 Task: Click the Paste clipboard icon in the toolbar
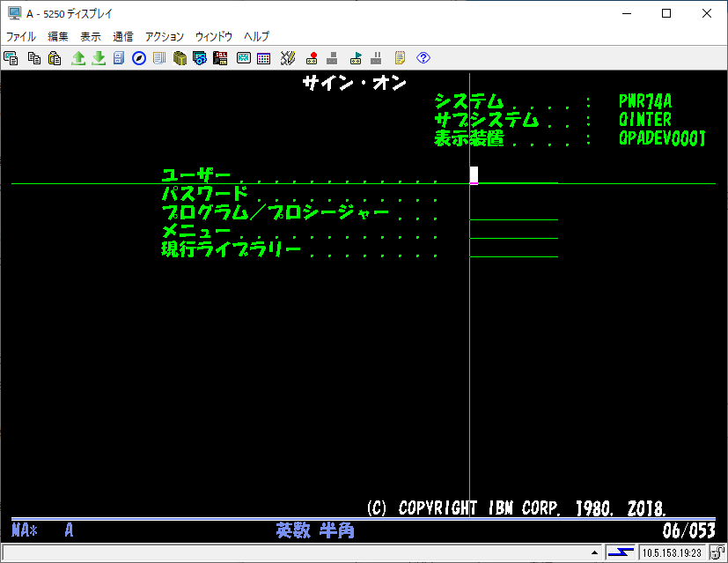55,58
